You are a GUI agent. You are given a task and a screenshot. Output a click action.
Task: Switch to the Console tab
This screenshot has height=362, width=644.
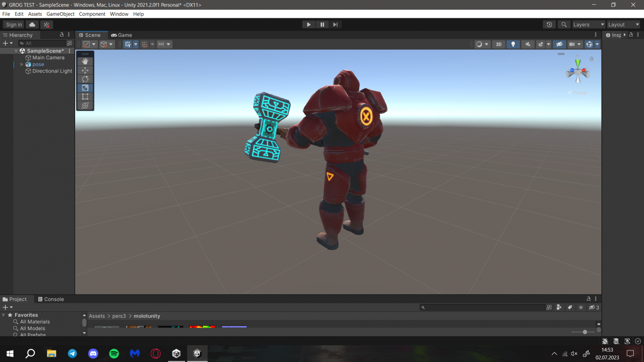pos(51,299)
